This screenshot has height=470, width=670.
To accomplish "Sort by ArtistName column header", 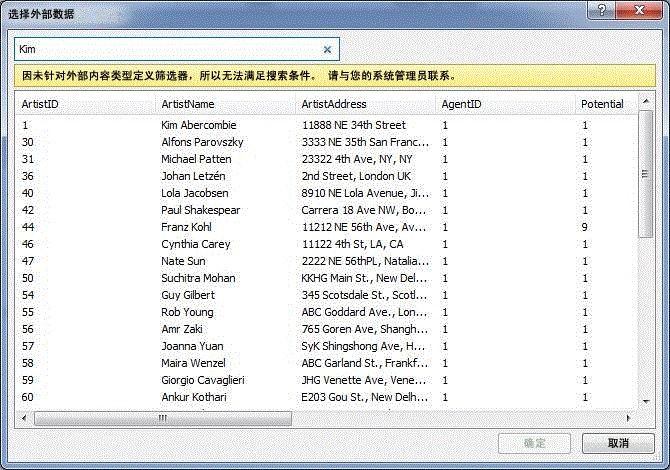I will pos(226,104).
